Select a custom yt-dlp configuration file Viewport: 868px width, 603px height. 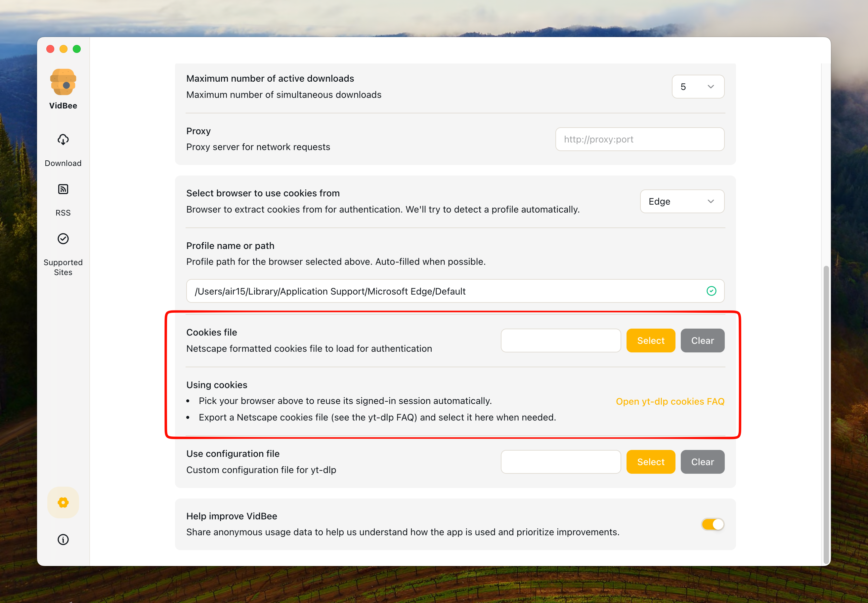651,462
